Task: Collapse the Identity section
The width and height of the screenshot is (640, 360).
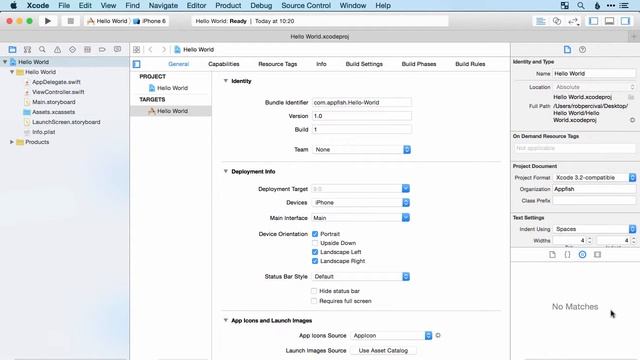Action: 226,81
